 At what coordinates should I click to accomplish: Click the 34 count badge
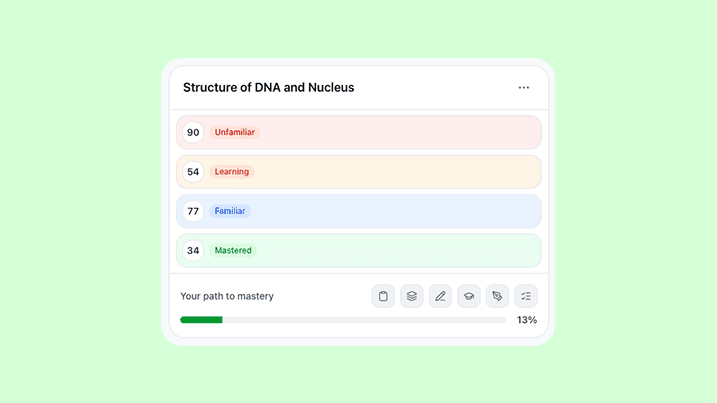[x=193, y=251]
